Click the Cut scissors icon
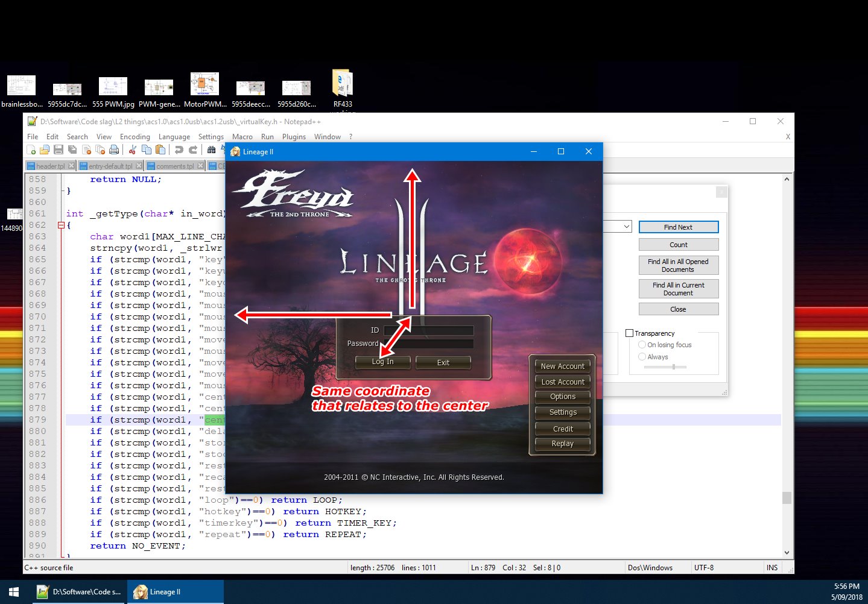868x604 pixels. click(x=132, y=150)
